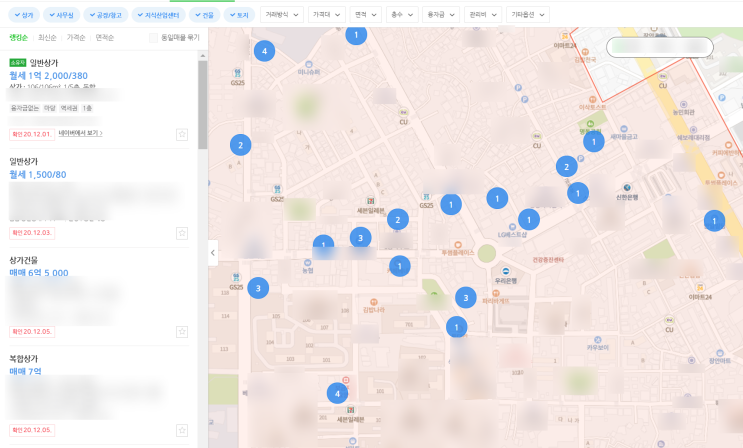Click the LG베스트샵 map icon
Screen dimensions: 743x448
click(x=512, y=227)
